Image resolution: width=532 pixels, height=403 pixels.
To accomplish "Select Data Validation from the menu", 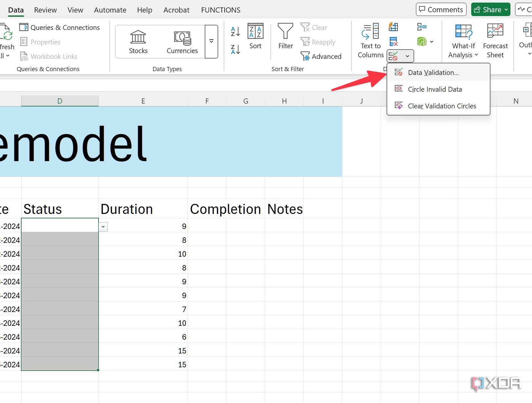I will tap(433, 72).
